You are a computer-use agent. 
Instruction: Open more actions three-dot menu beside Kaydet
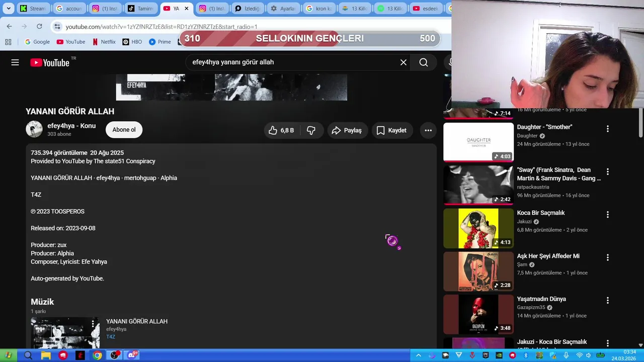[428, 130]
